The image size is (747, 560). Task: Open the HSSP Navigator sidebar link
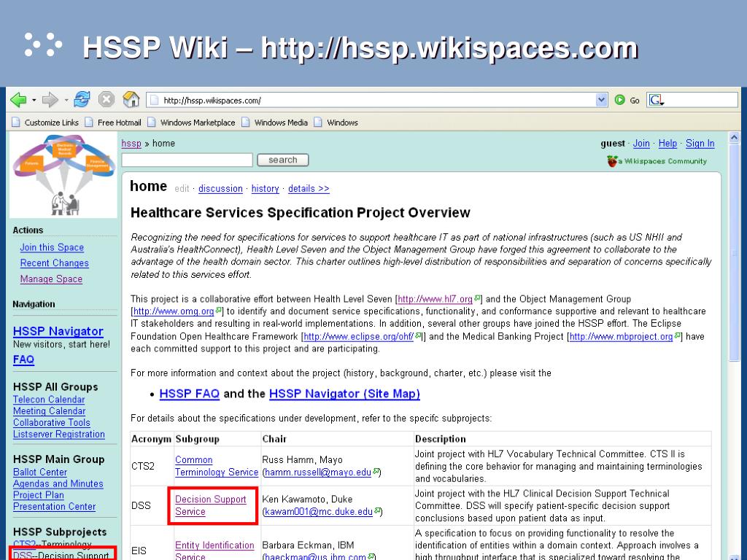[x=58, y=332]
